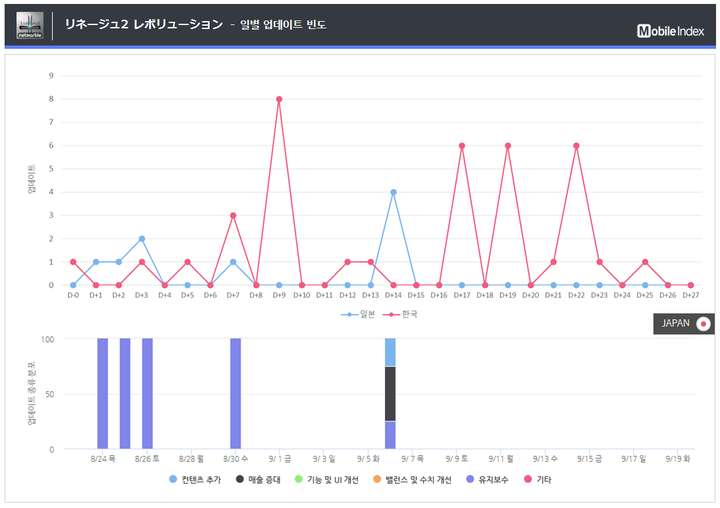The height and width of the screenshot is (508, 720).
Task: Click the 8/28 월 date label
Action: [x=191, y=459]
